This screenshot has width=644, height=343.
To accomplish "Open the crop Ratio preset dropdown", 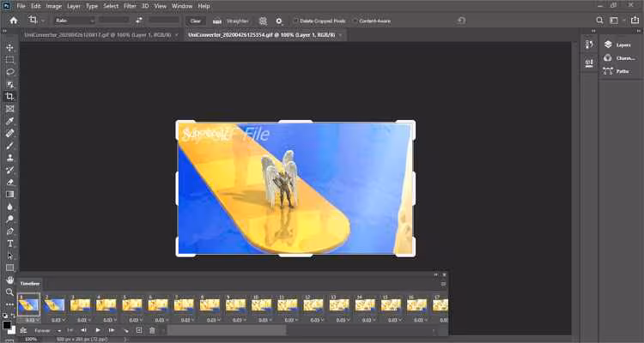I will [x=75, y=21].
